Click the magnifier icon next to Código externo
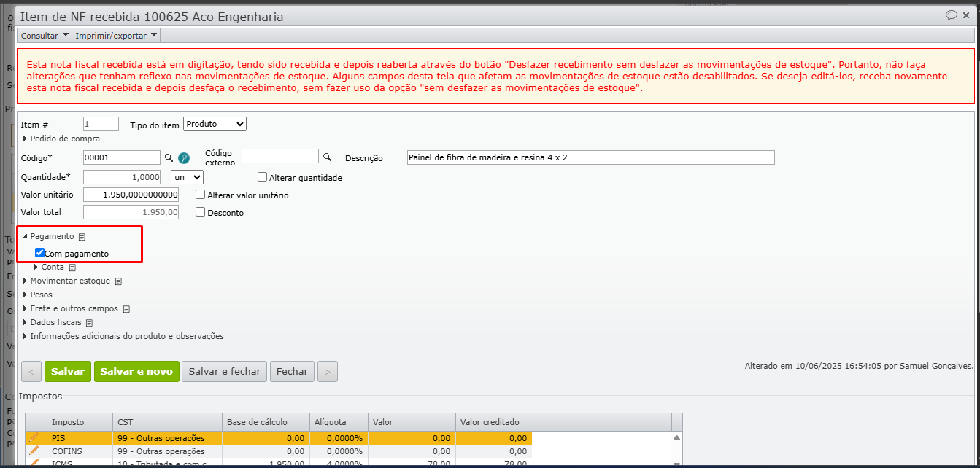Viewport: 980px width, 468px height. point(328,157)
